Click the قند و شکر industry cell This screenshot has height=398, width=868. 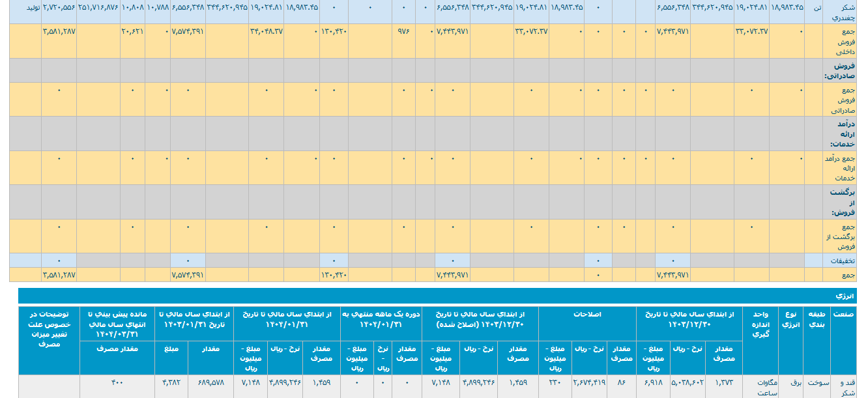pos(845,388)
